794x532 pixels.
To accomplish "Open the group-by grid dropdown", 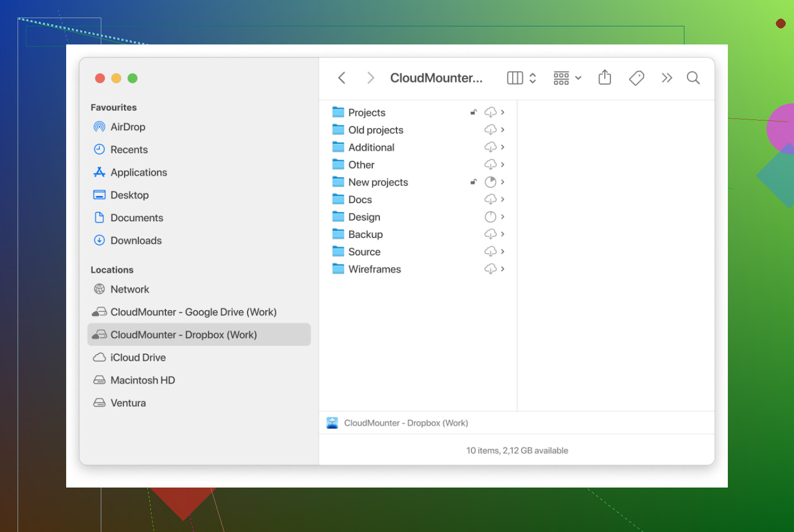I will [x=567, y=78].
